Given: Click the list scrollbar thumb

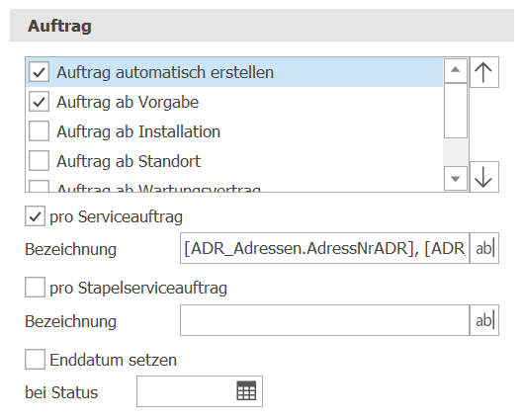Looking at the screenshot, I should point(456,111).
